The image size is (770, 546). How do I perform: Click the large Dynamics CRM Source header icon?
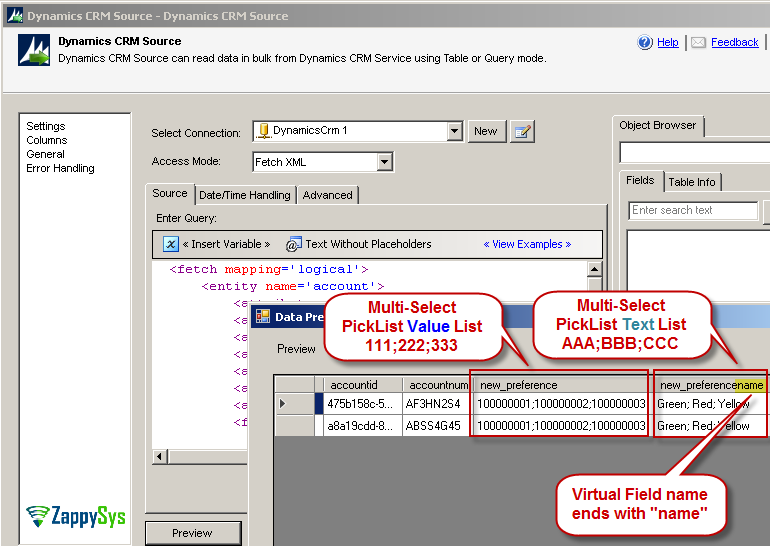[x=34, y=50]
